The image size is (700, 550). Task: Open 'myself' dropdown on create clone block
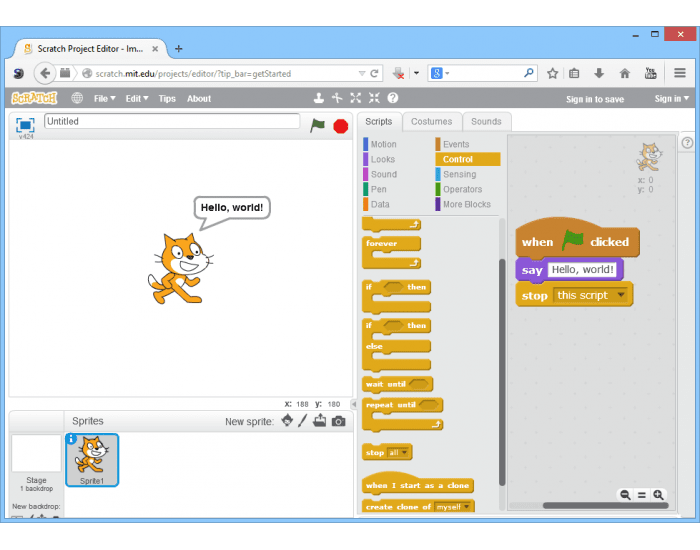coord(467,507)
